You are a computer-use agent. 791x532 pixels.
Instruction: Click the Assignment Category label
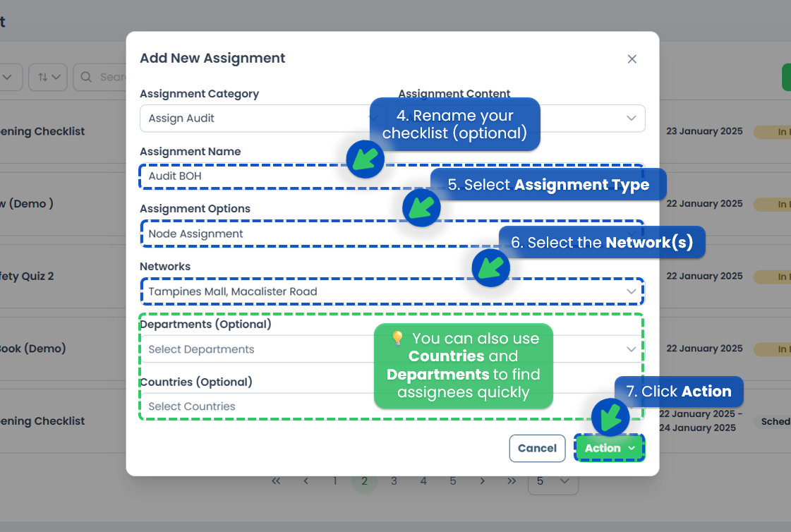pyautogui.click(x=199, y=94)
